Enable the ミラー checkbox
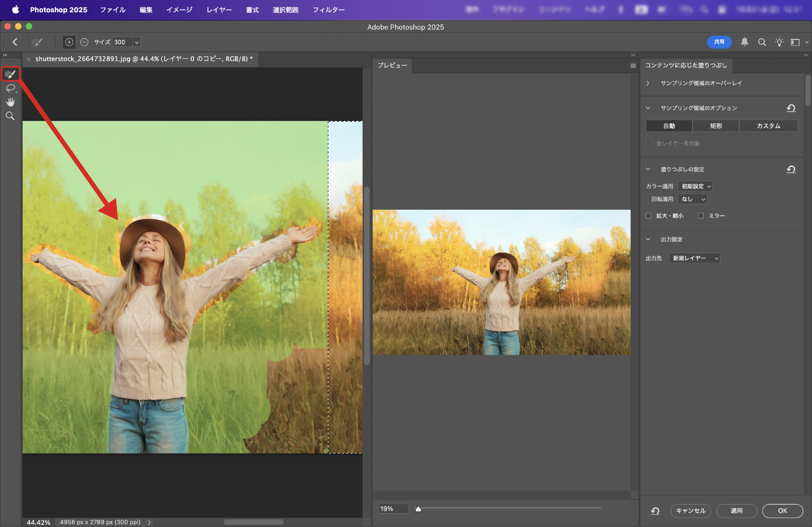Screen dimensions: 812x527 (x=700, y=216)
